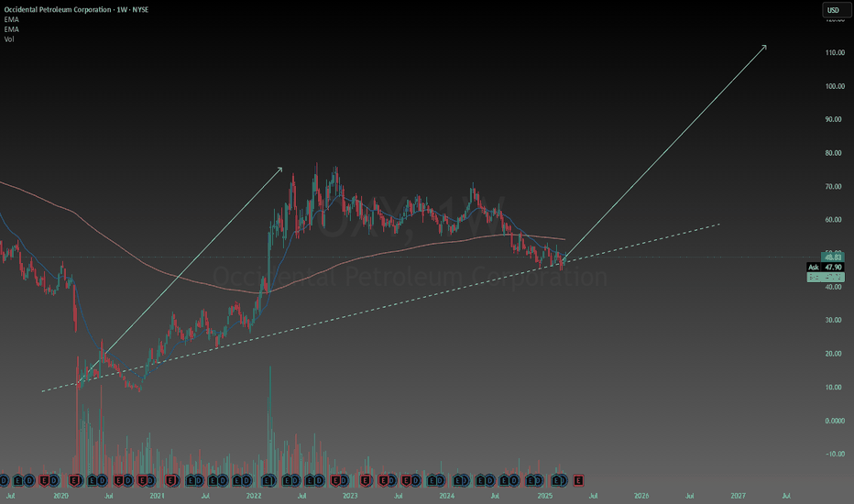Image resolution: width=854 pixels, height=504 pixels.
Task: Click the 110.00 price axis label
Action: (835, 53)
